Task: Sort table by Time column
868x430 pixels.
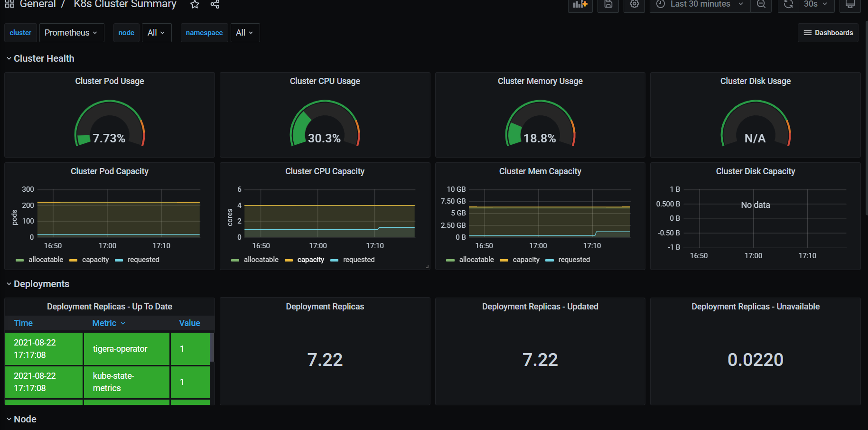Action: (23, 323)
